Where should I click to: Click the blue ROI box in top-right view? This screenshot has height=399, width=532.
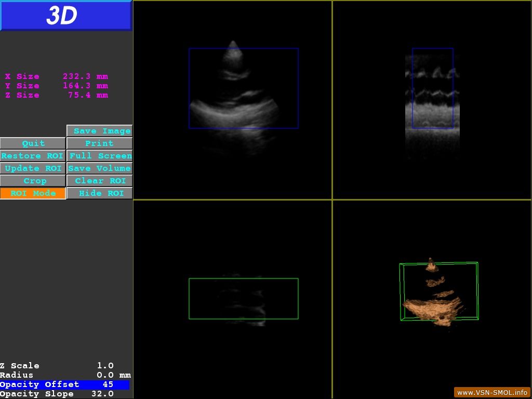tap(433, 88)
